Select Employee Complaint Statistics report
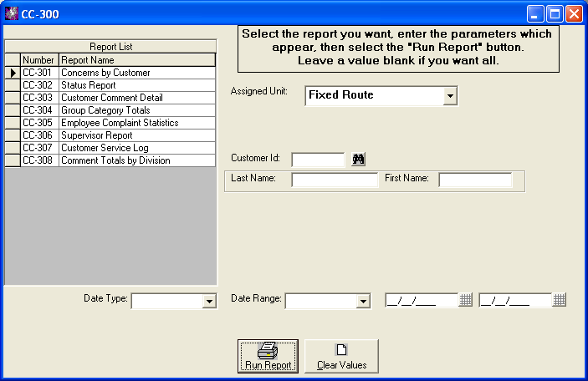This screenshot has height=381, width=588. 119,123
